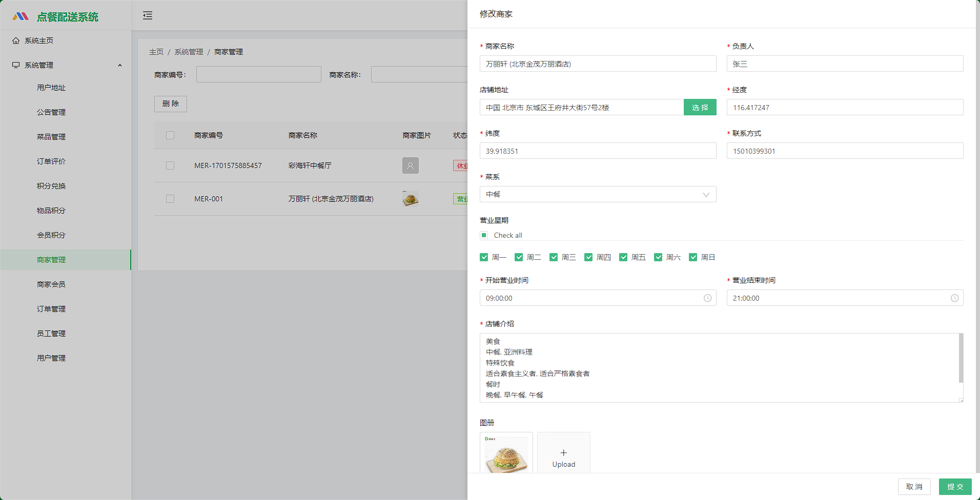The image size is (980, 500).
Task: Uncheck 周一 business day
Action: point(484,257)
